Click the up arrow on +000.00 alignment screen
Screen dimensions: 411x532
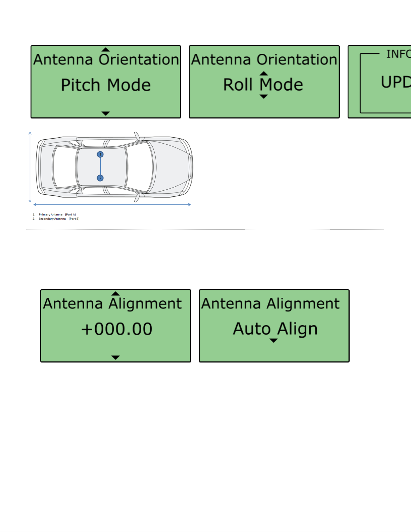[x=115, y=294]
